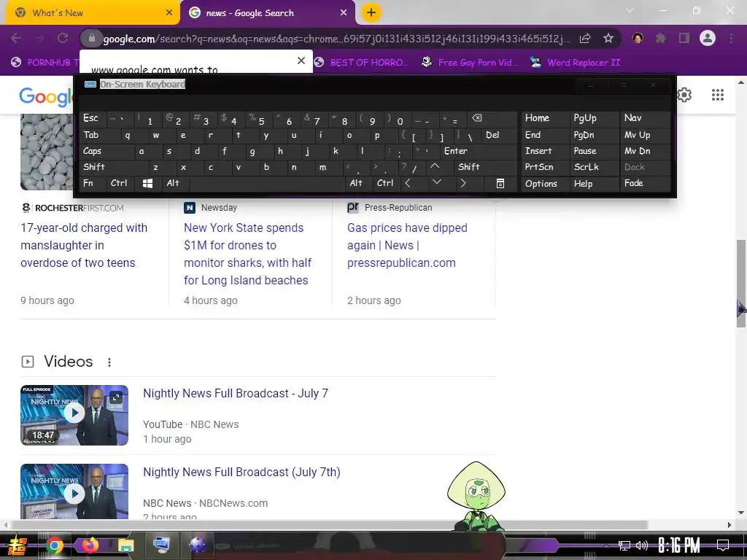Open the Extensions puzzle icon
Screen dimensions: 747x560
tap(661, 38)
